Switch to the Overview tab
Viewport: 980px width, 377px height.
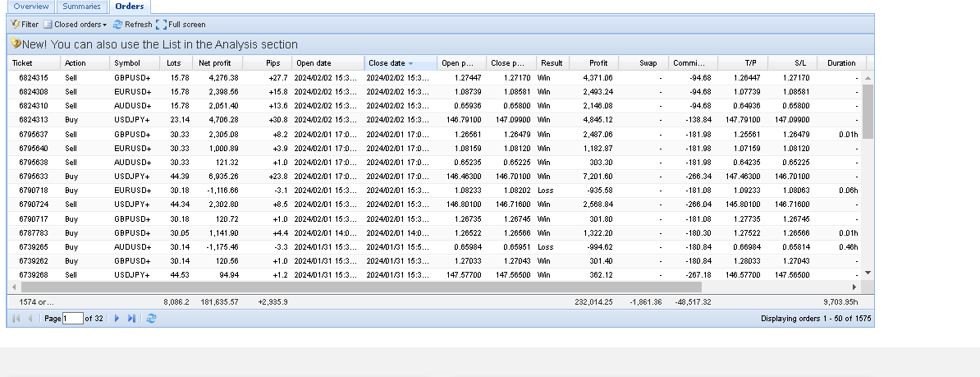click(30, 7)
